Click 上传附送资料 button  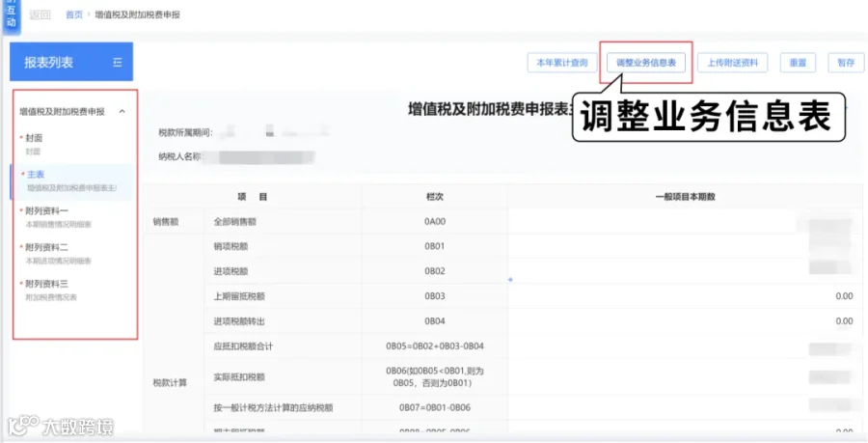pos(732,63)
